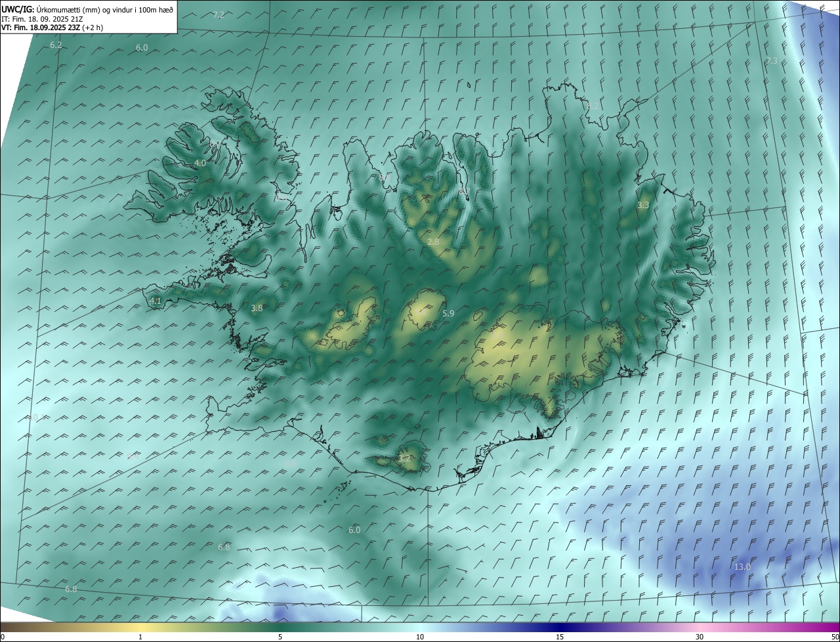Click the 5.9 value label on the map
The height and width of the screenshot is (642, 840).
pyautogui.click(x=448, y=314)
